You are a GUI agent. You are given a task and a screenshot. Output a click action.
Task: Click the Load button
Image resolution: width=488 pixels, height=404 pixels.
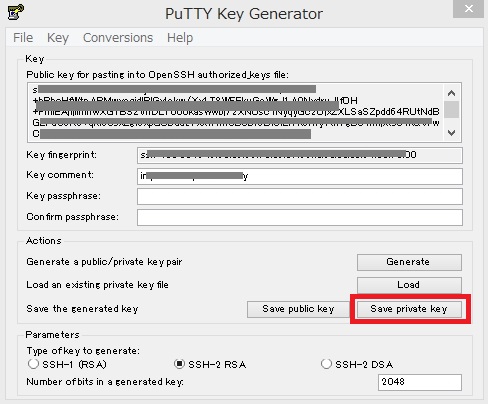point(409,285)
